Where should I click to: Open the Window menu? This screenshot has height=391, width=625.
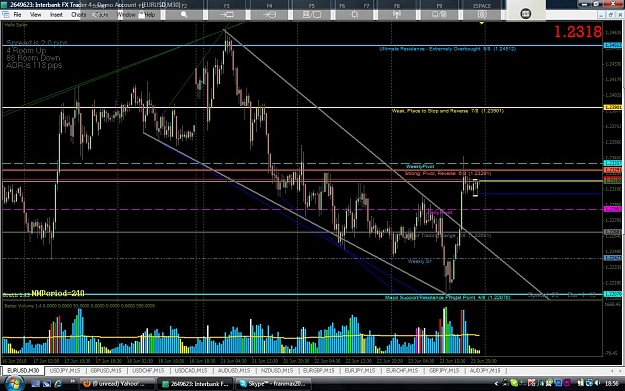pos(126,15)
